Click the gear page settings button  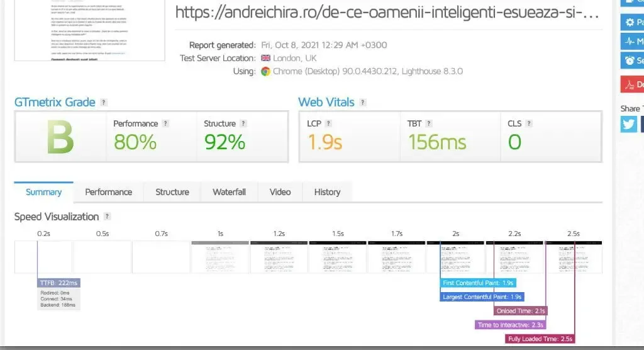(633, 22)
